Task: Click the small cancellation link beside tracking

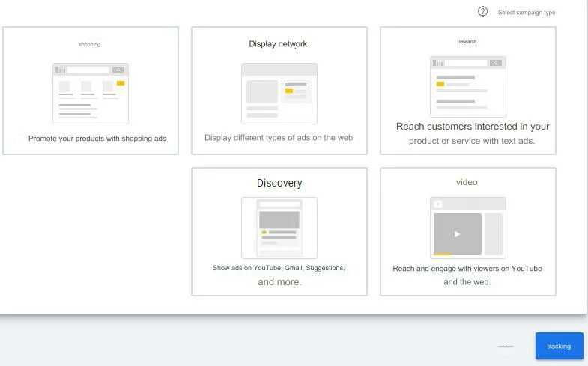Action: (506, 346)
